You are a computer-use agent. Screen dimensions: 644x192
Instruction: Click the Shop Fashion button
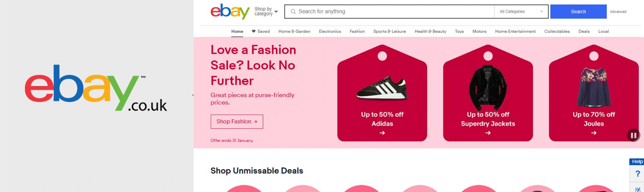tap(236, 121)
